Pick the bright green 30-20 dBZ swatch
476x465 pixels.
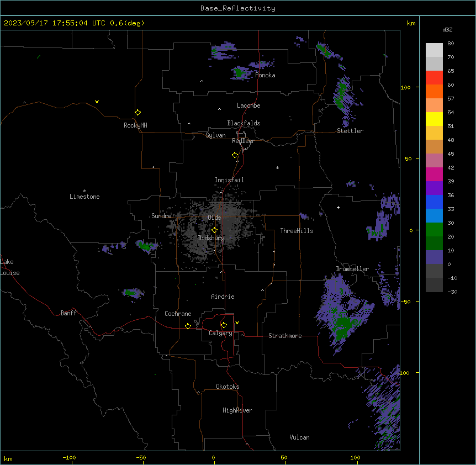[x=434, y=230]
